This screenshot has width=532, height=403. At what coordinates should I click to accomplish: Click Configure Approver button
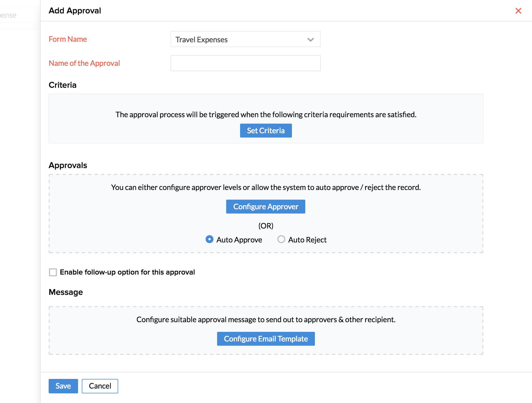[x=265, y=207]
